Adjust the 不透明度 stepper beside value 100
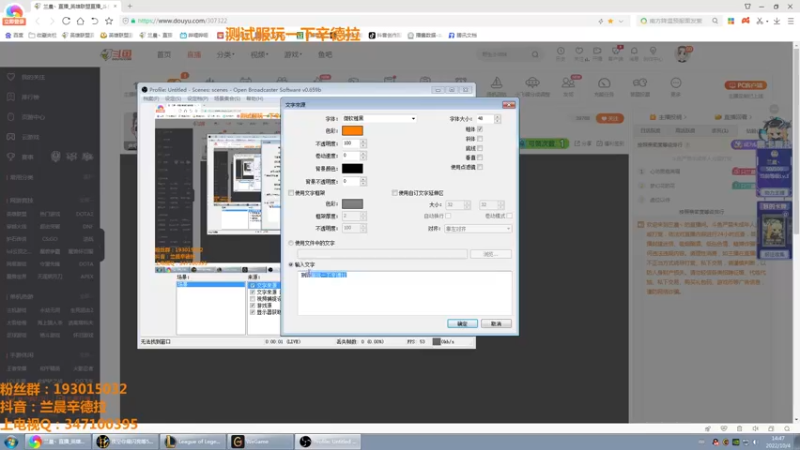This screenshot has width=800, height=450. (x=363, y=143)
